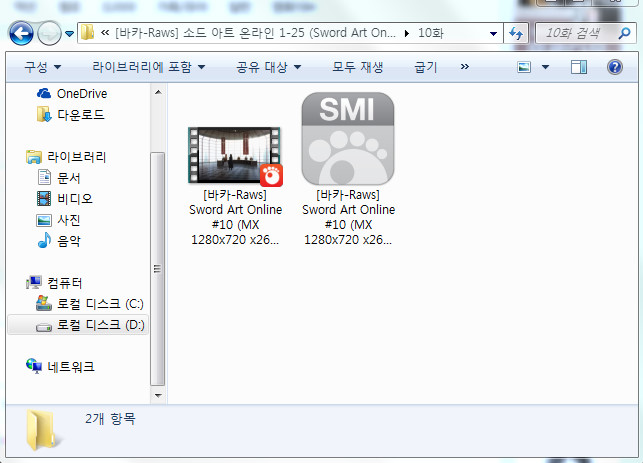Select 라이브러리 in the navigation pane
Screen dimensions: 643x463
[76, 157]
